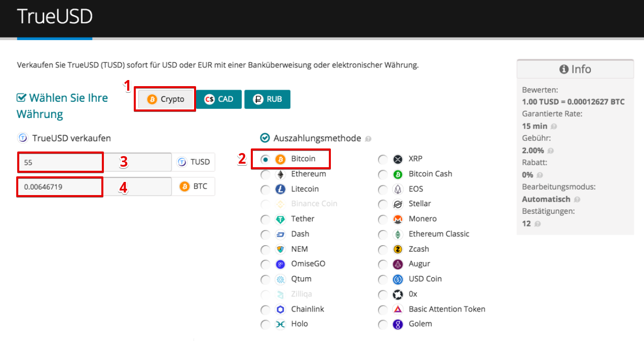Select the Crypto currency button
The image size is (644, 341).
click(x=165, y=99)
